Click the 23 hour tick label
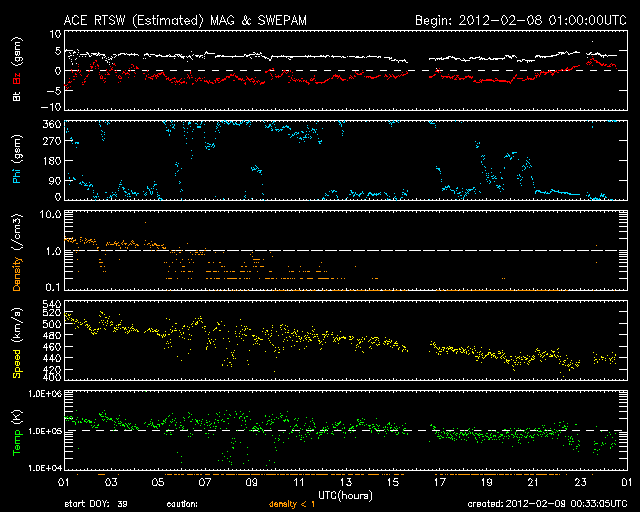 tap(580, 482)
